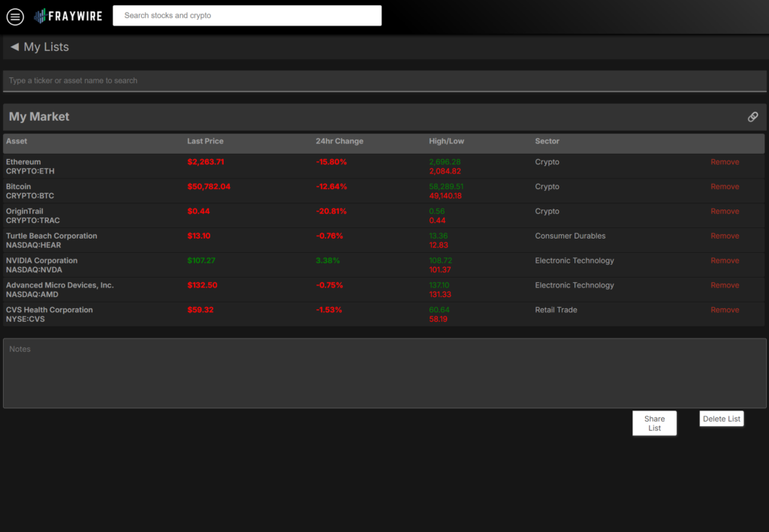
Task: Focus the Search stocks and crypto field
Action: coord(247,16)
